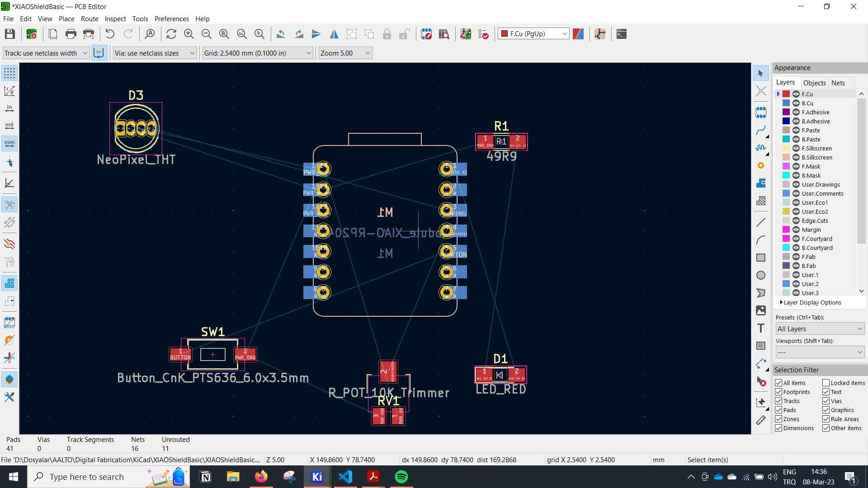Toggle F.Cu layer visibility
Screen dimensions: 868x488
click(797, 94)
